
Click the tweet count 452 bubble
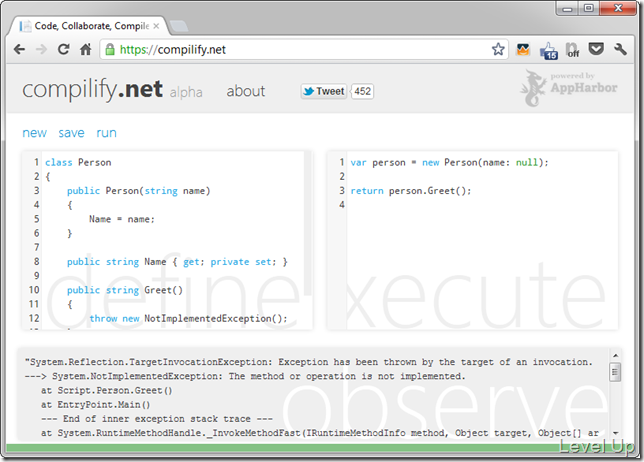tap(362, 91)
